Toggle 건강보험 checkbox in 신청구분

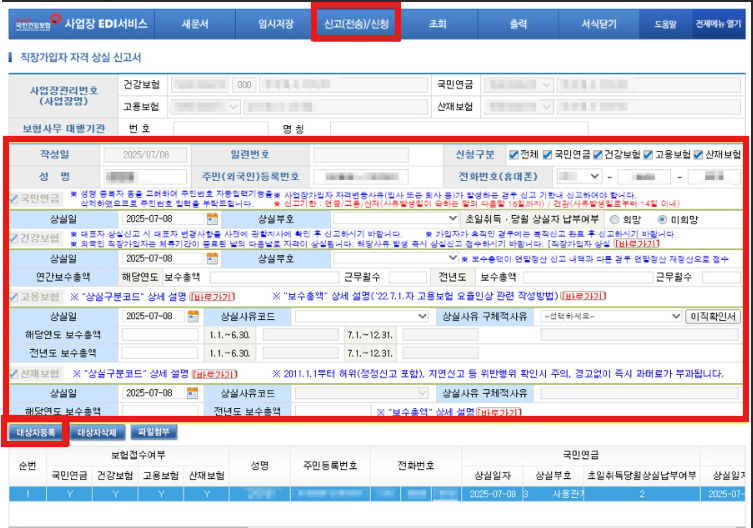coord(597,155)
